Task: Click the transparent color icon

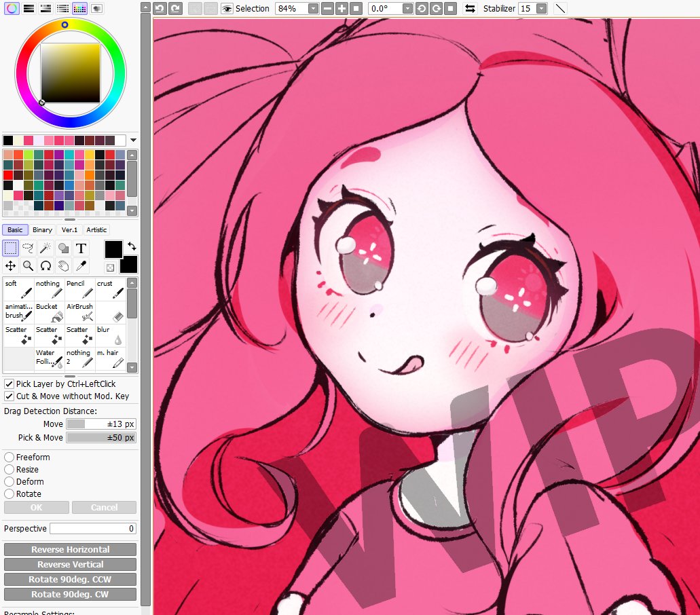Action: (110, 267)
